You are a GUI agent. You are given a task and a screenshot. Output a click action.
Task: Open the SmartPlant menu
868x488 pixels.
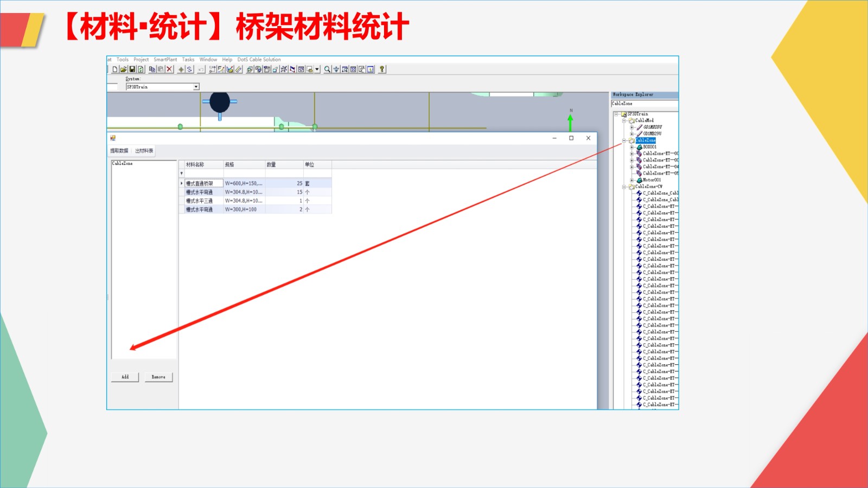tap(165, 60)
